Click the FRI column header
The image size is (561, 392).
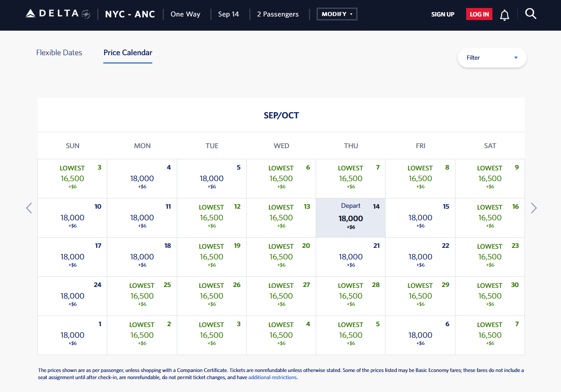pos(420,145)
